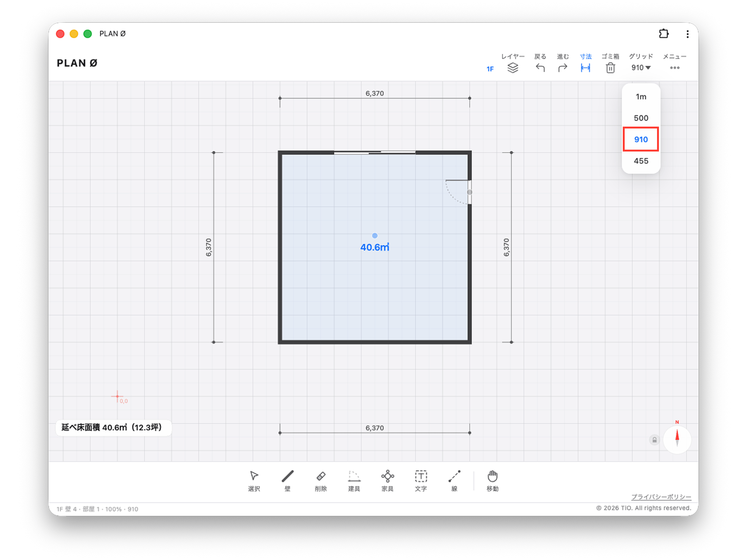Select the window on top wall
The image size is (747, 560).
(374, 152)
